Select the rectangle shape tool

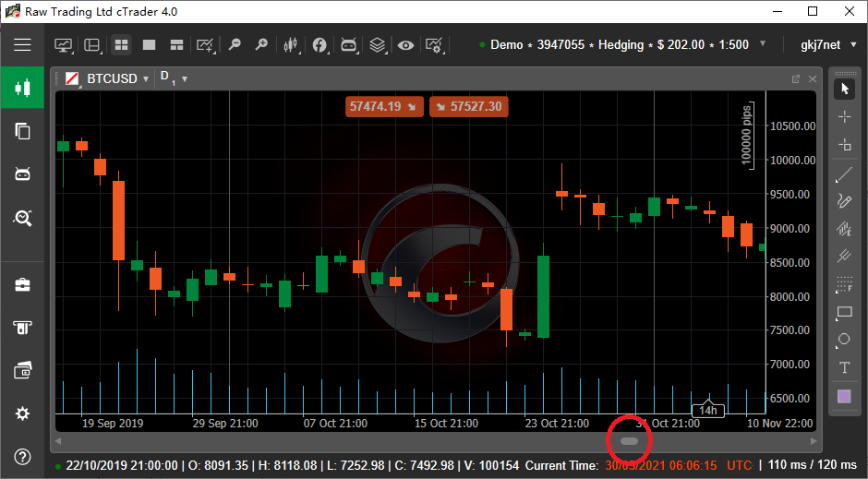coord(844,313)
